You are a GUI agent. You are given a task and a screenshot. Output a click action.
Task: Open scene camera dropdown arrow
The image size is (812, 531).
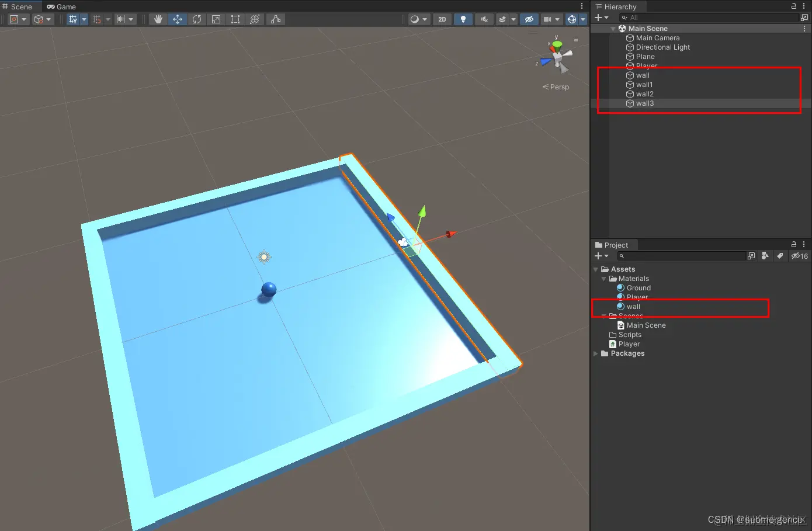(558, 19)
